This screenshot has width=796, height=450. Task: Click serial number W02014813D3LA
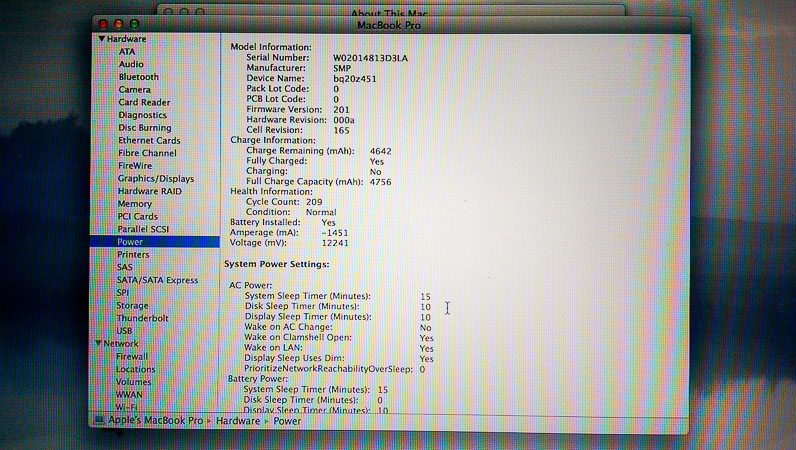click(371, 58)
